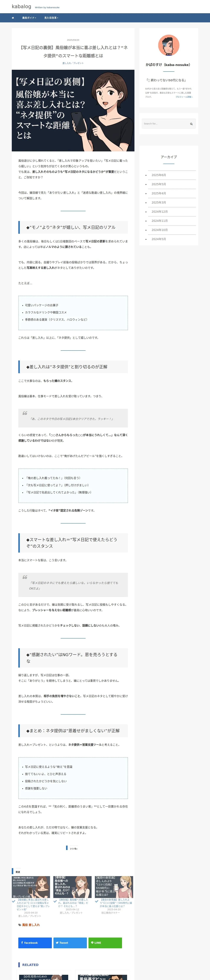Click the RELATED section heading
Screen dimensions: 210x980
click(x=30, y=965)
